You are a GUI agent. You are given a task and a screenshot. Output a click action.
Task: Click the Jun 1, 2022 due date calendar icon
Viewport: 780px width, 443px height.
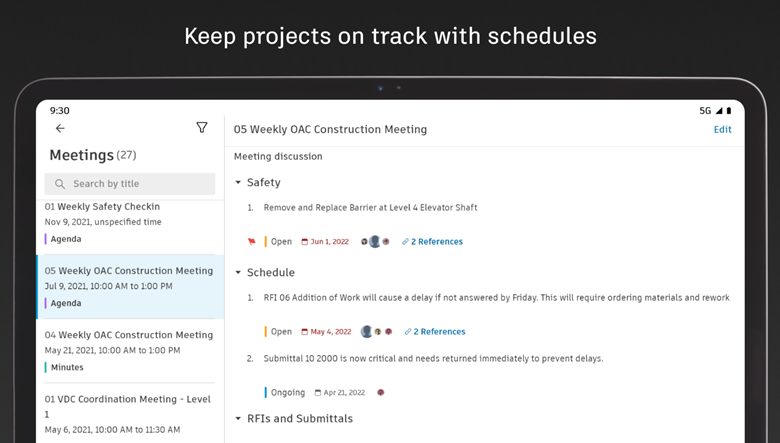[304, 242]
